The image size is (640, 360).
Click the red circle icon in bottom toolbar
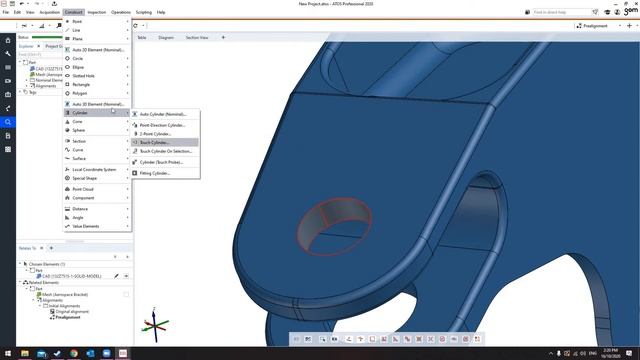[x=442, y=339]
